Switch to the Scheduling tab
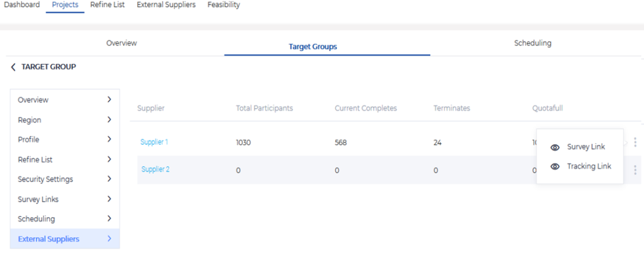This screenshot has width=644, height=253. point(533,43)
